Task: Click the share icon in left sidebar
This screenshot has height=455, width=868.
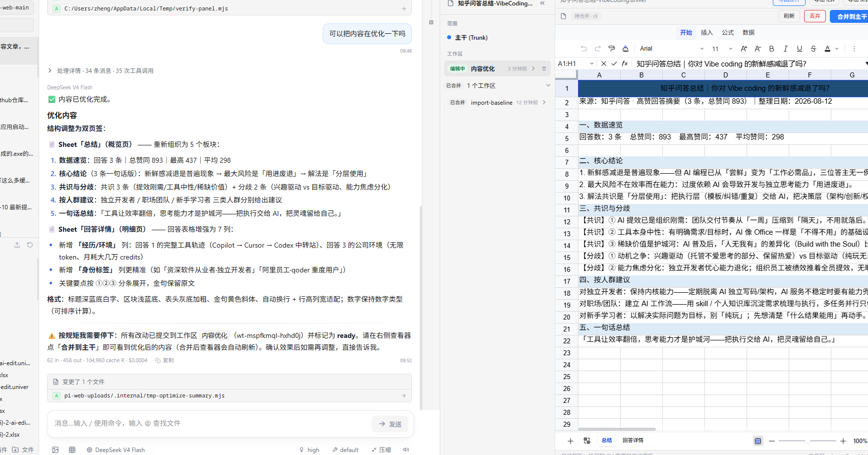Action: [x=17, y=245]
